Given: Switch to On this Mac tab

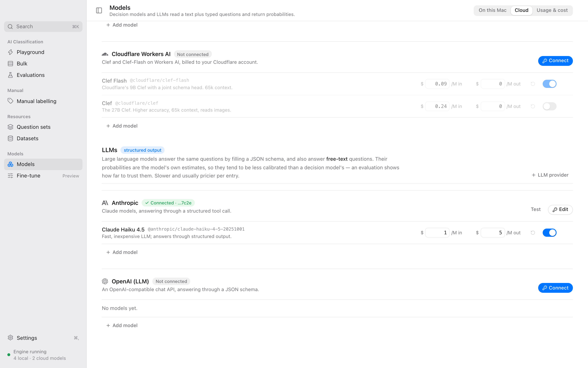Looking at the screenshot, I should tap(492, 10).
